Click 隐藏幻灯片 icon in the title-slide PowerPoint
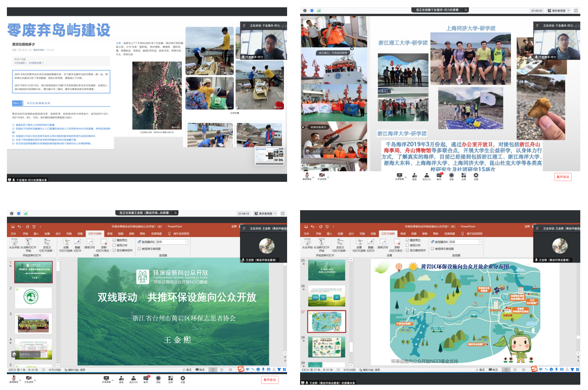 coord(77,242)
